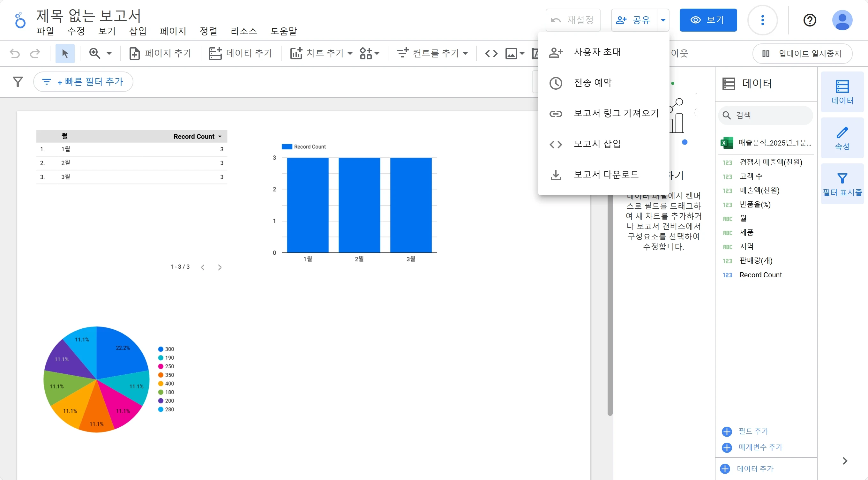Click the user account avatar
This screenshot has height=480, width=868.
(842, 20)
